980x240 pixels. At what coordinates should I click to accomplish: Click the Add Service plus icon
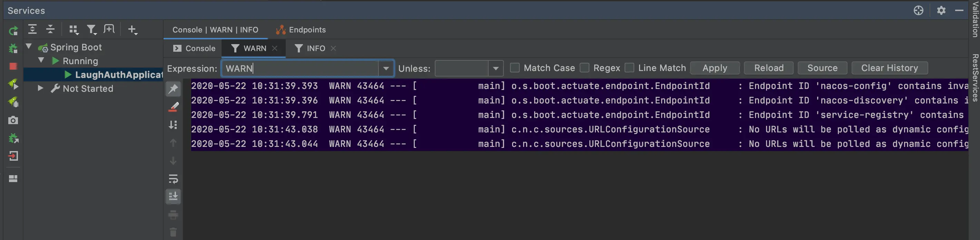coord(133,29)
